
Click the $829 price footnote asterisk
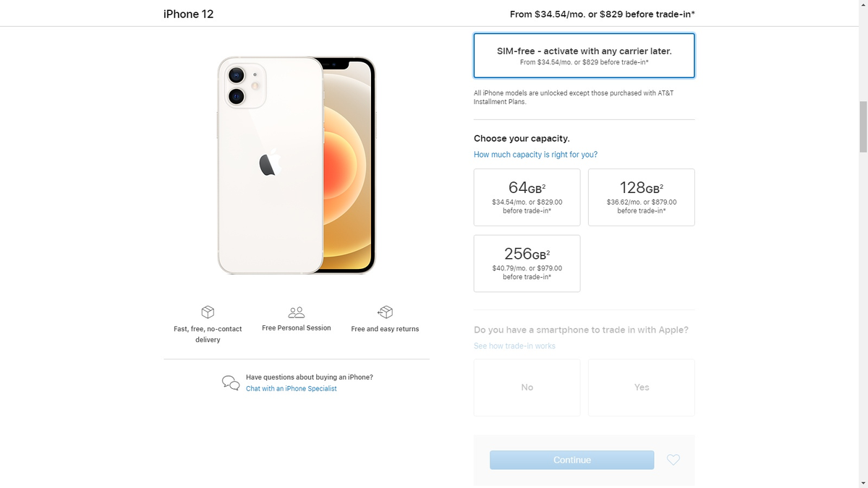click(x=692, y=12)
